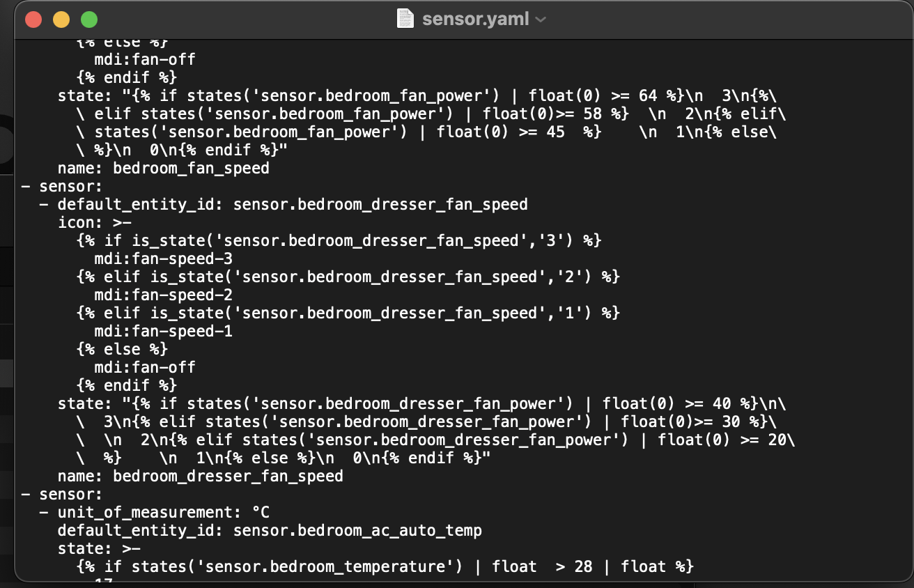The width and height of the screenshot is (914, 588).
Task: Click "default_entity_id: sensor.bedroom_dresser_fan_speed" line
Action: click(x=293, y=204)
